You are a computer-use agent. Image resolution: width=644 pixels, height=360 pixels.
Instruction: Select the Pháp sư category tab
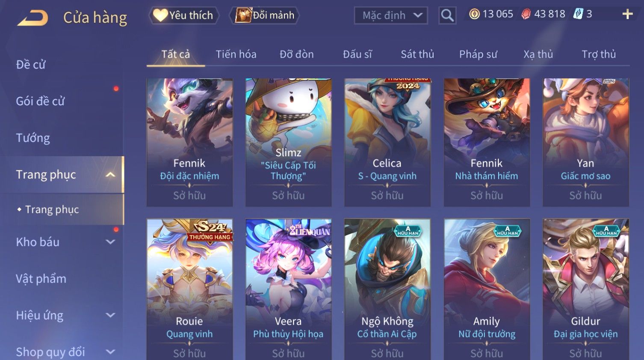tap(478, 54)
